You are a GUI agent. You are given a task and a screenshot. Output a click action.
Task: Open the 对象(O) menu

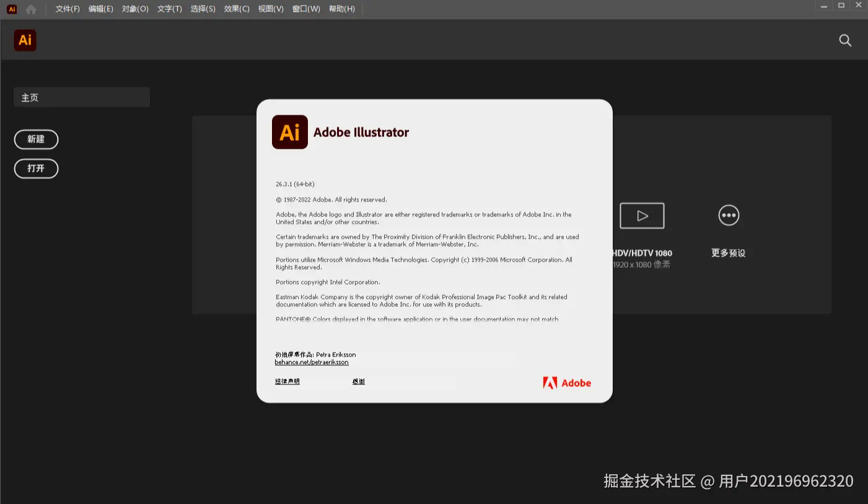coord(135,9)
